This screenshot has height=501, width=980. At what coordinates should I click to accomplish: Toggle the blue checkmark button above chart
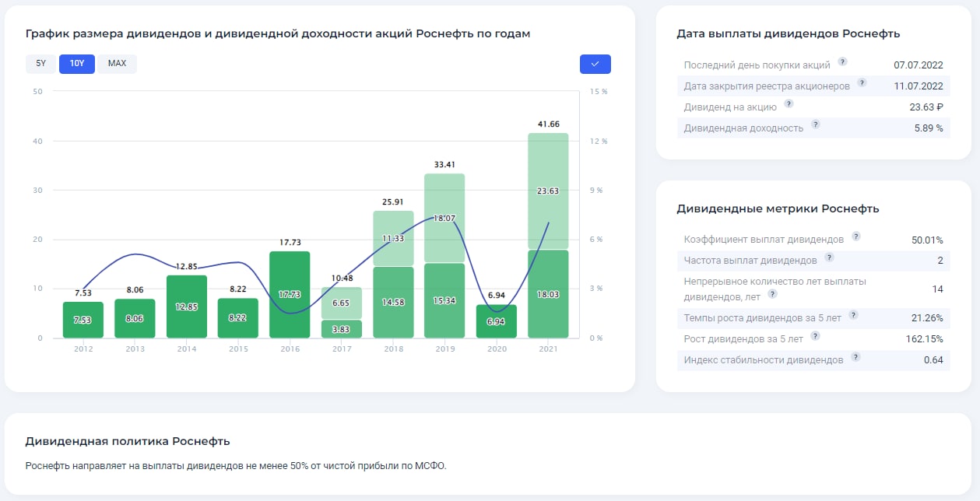tap(595, 64)
